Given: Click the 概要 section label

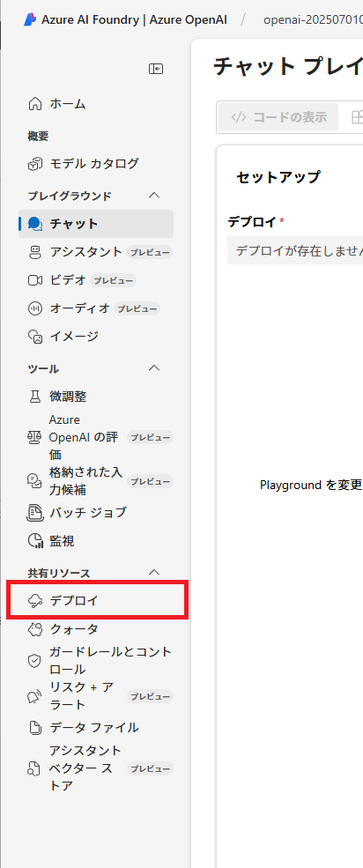Looking at the screenshot, I should pos(38,136).
